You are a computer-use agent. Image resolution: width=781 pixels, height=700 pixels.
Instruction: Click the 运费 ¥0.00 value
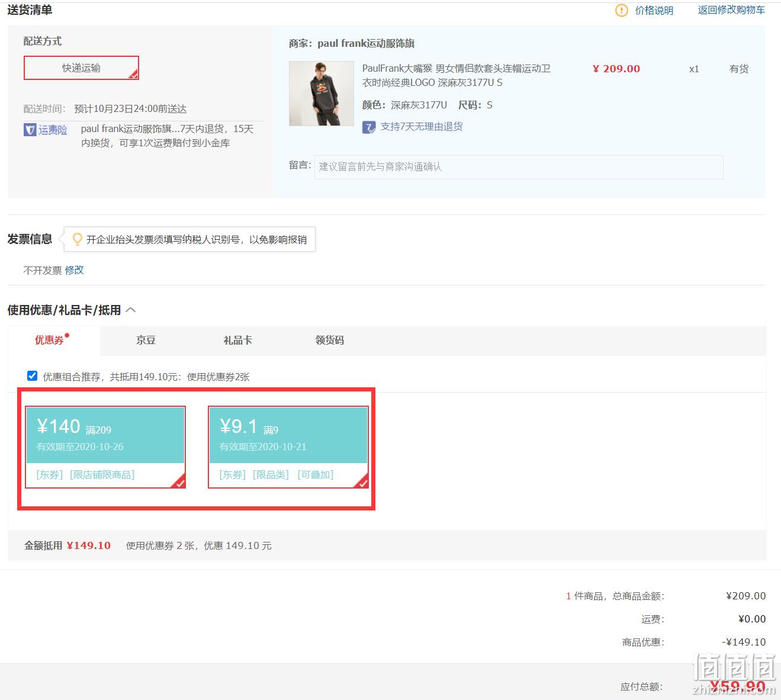click(752, 619)
